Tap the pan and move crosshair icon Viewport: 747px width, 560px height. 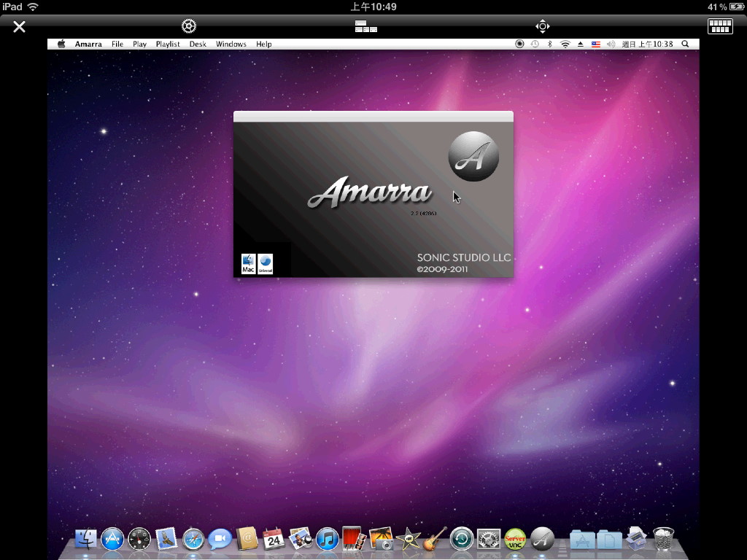tap(542, 26)
